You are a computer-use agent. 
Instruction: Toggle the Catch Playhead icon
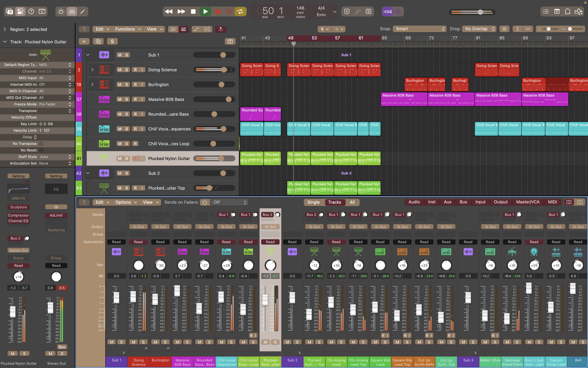[221, 29]
